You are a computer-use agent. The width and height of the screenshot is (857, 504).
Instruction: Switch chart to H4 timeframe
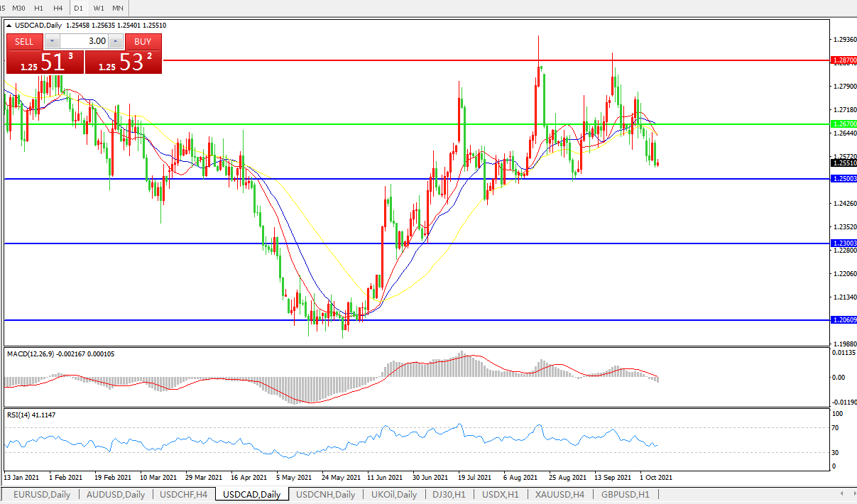click(x=58, y=8)
